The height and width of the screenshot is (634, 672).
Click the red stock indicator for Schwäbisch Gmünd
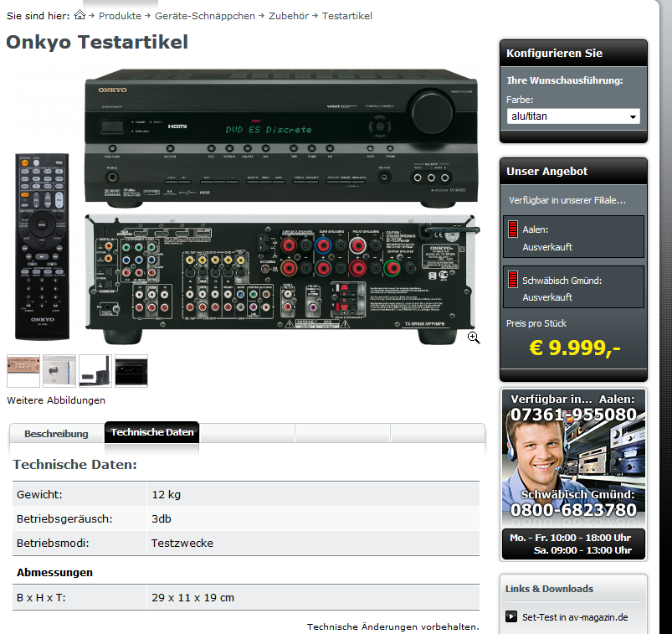pos(512,280)
